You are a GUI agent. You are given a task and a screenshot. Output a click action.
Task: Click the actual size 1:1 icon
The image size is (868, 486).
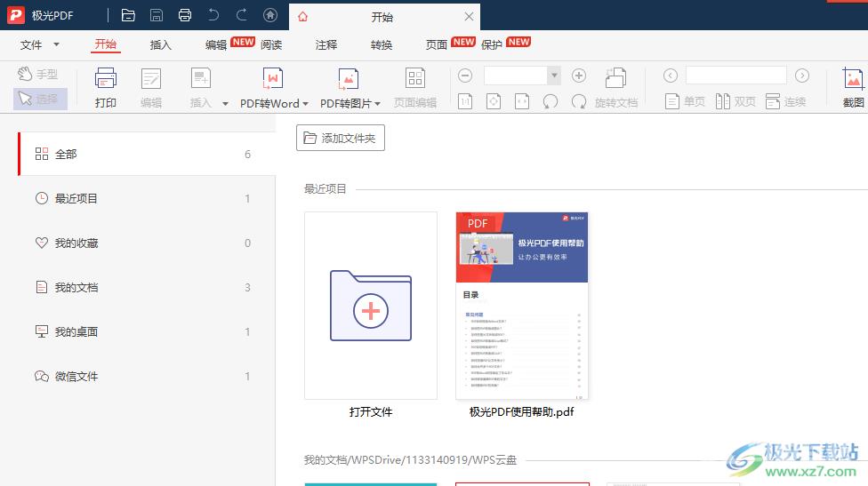(x=465, y=102)
